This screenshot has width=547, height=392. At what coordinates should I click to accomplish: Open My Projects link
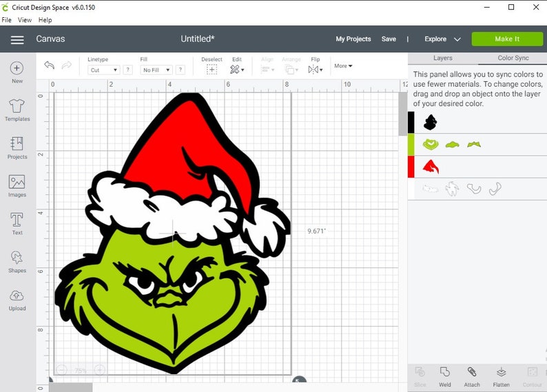[x=353, y=39]
